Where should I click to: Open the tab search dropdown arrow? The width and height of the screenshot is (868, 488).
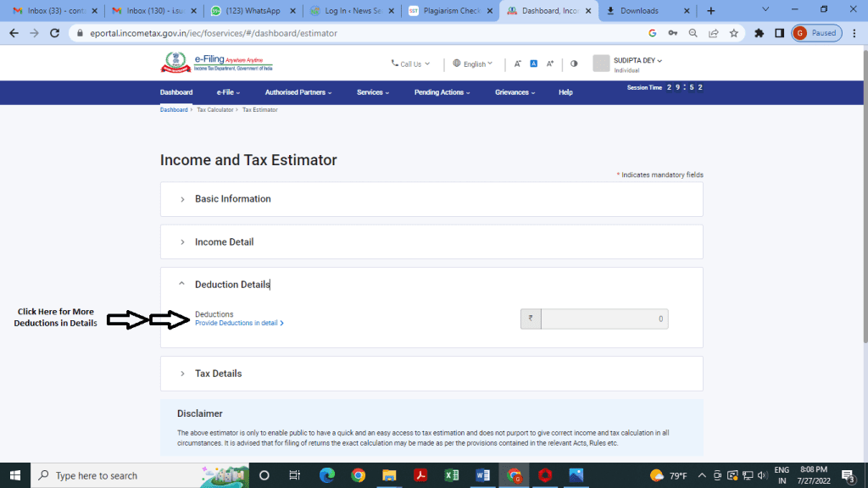pyautogui.click(x=765, y=9)
